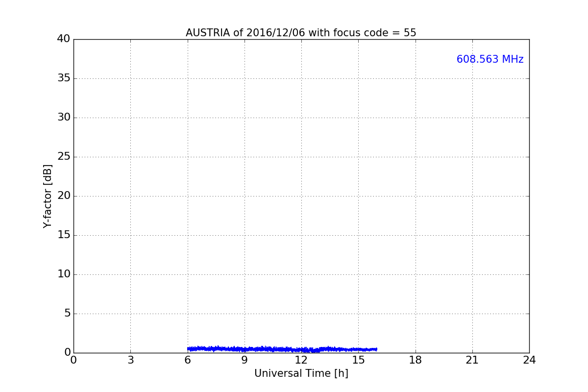Click the y-axis tick label '40'
This screenshot has height=392, width=588.
[x=64, y=39]
